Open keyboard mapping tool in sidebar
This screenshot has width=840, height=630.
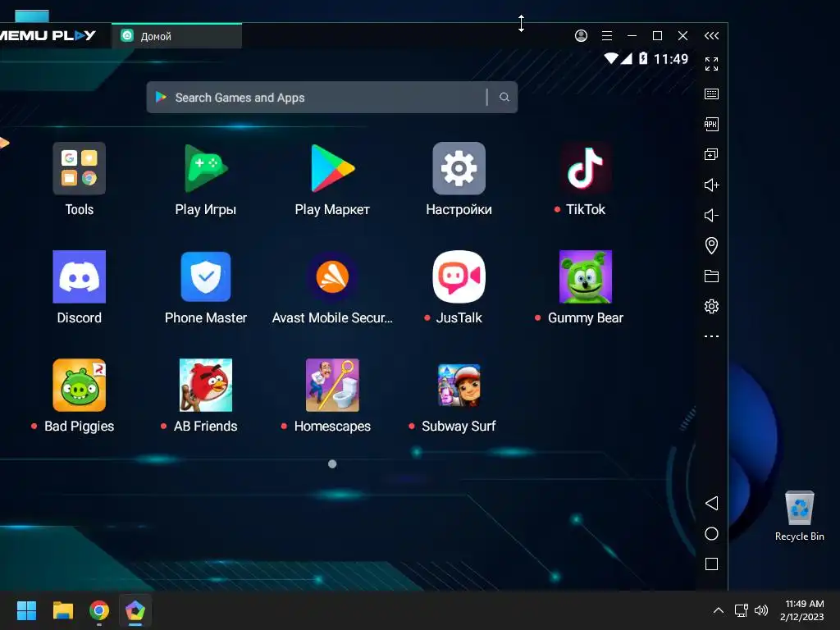click(x=711, y=94)
